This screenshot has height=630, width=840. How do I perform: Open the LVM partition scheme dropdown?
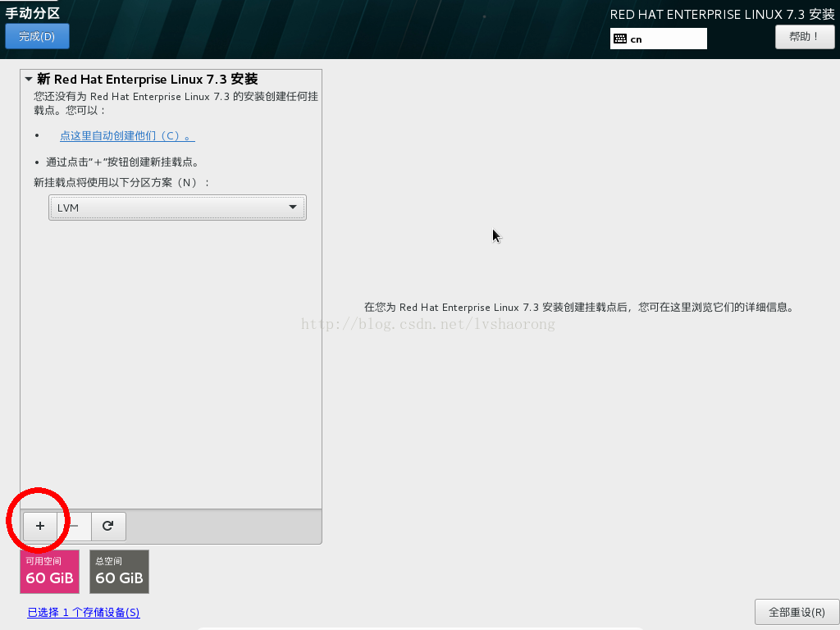177,208
